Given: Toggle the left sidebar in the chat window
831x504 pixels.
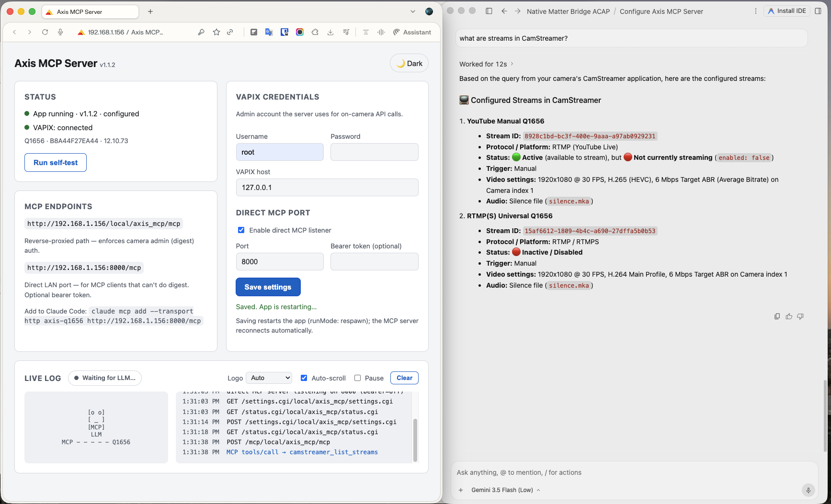Looking at the screenshot, I should click(489, 11).
